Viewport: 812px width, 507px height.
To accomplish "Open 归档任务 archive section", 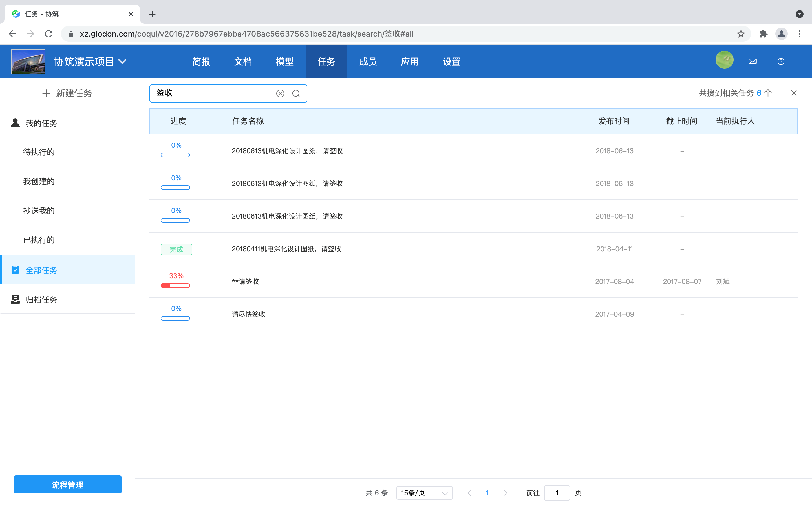I will 41,299.
